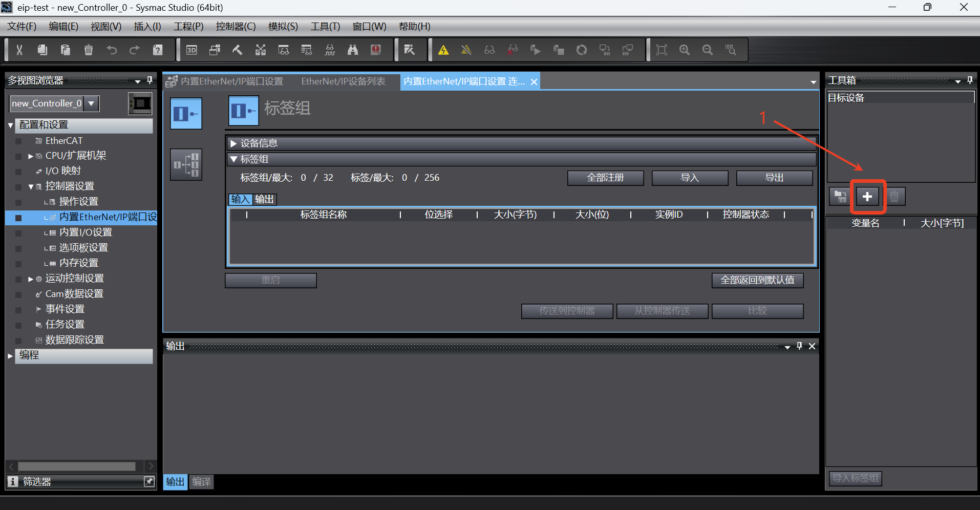Click the plus icon in the toolbox
This screenshot has height=510, width=980.
867,197
